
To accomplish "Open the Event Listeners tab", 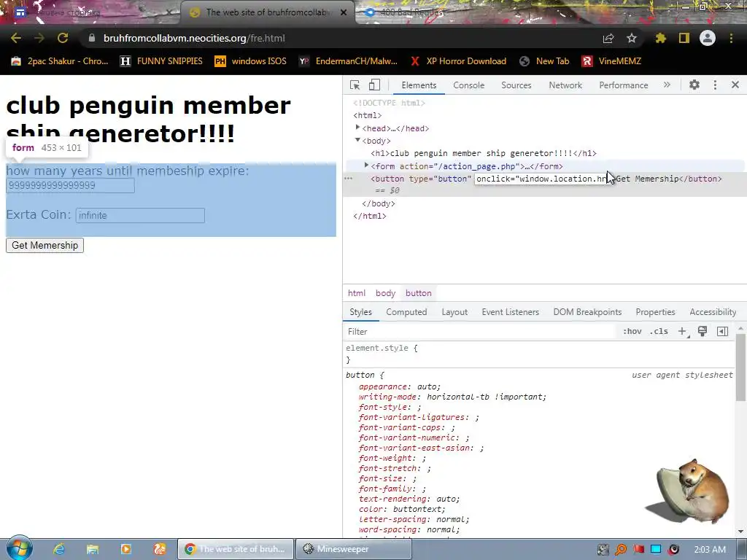I will 510,312.
